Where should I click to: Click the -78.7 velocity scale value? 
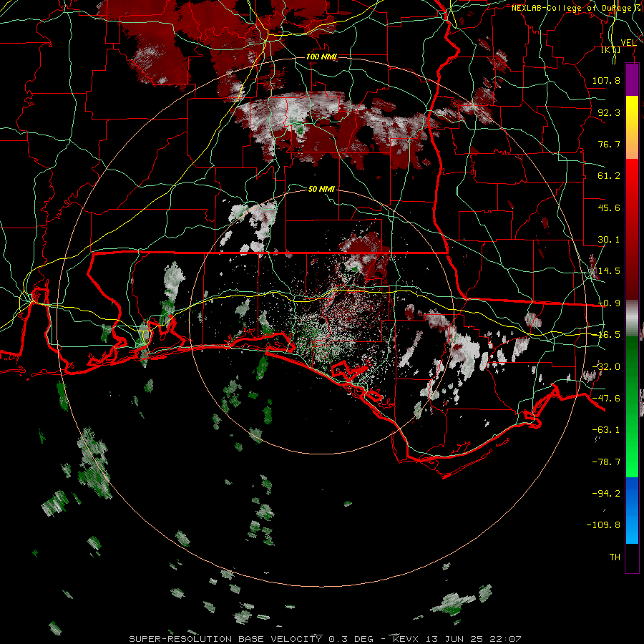(x=606, y=462)
